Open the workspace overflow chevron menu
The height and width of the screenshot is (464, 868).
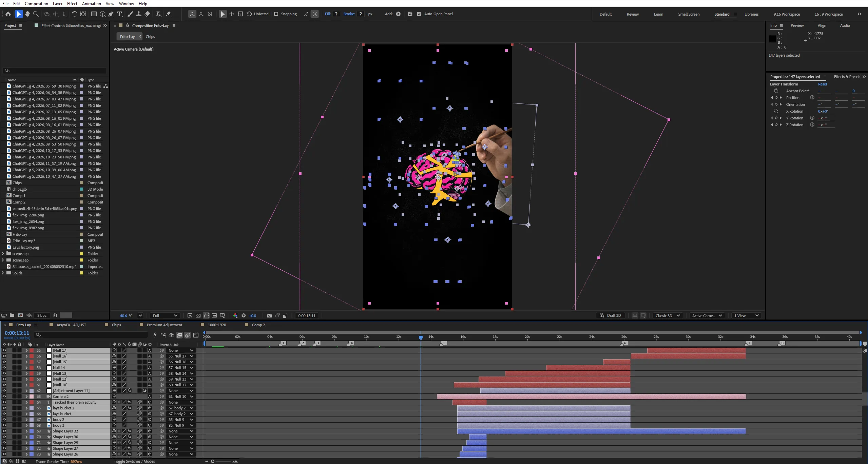coord(860,14)
